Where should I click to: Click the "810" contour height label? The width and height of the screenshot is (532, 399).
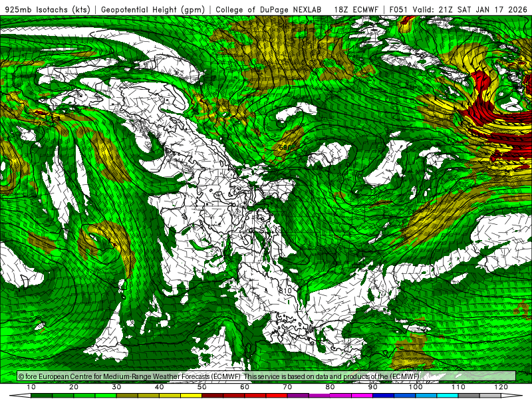click(x=285, y=291)
